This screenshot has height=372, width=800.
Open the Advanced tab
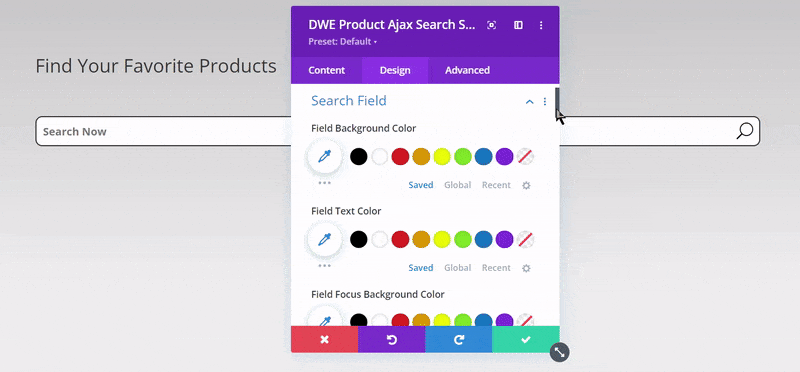[467, 70]
